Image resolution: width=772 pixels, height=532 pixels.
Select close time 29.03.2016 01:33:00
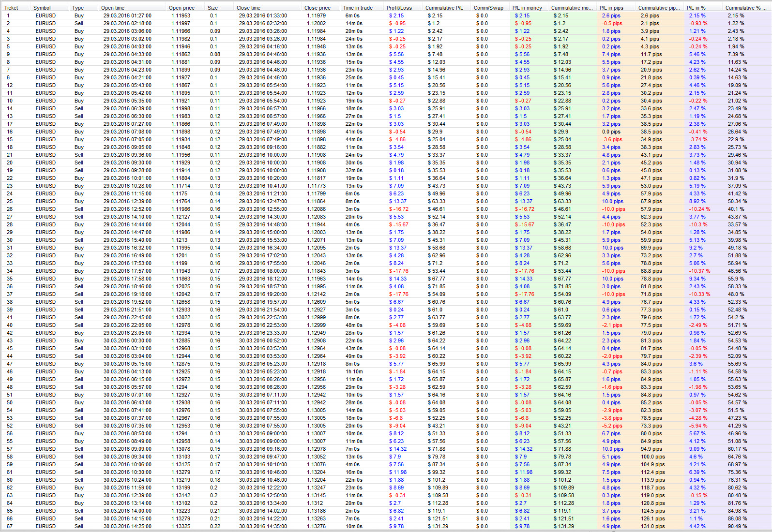[263, 15]
